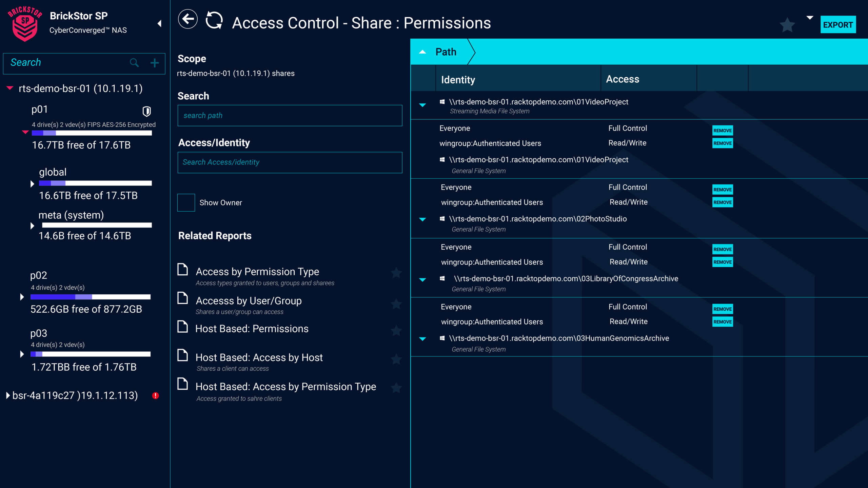
Task: Collapse the 01VideoProject Streaming Media share row
Action: click(422, 105)
